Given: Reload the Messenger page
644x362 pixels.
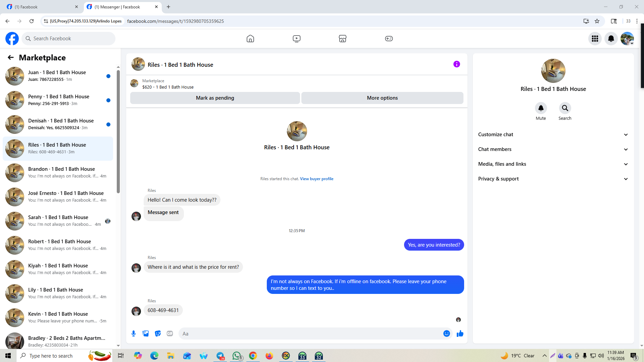Looking at the screenshot, I should (x=32, y=21).
